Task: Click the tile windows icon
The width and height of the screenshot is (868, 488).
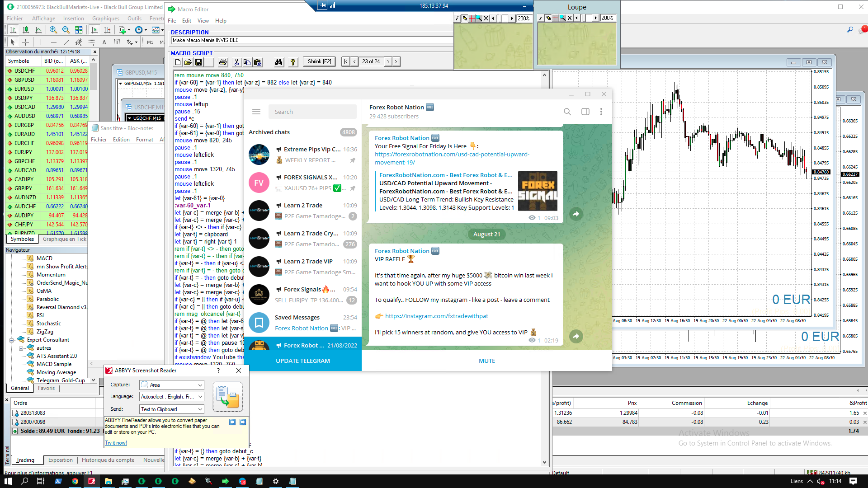Action: point(79,30)
